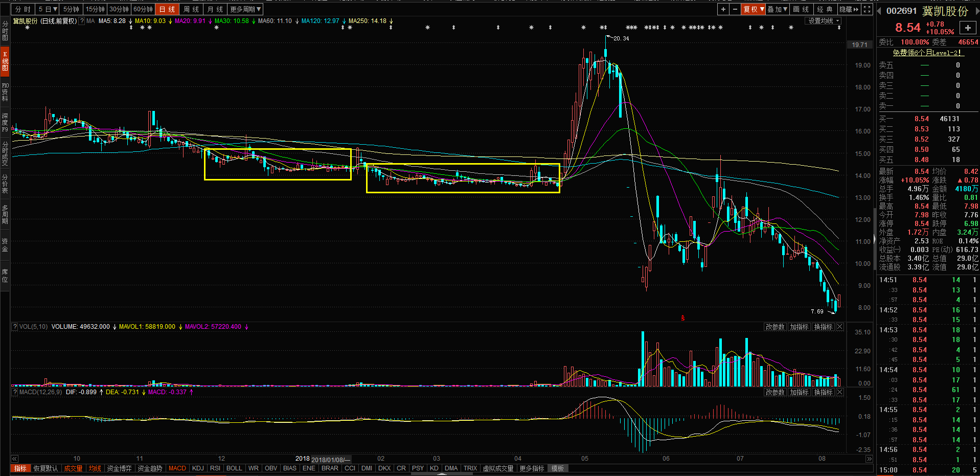Click the 2018/01/08 date label on timeline

click(330, 460)
